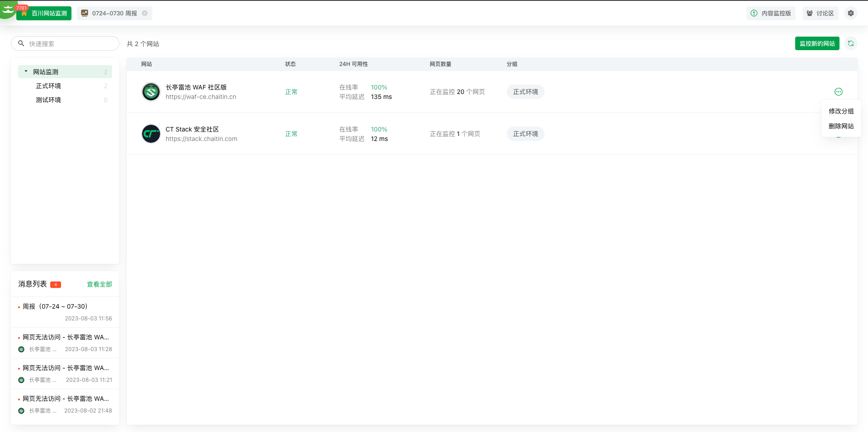The height and width of the screenshot is (432, 868).
Task: Click the site icon in the 11:28 message
Action: [21, 349]
